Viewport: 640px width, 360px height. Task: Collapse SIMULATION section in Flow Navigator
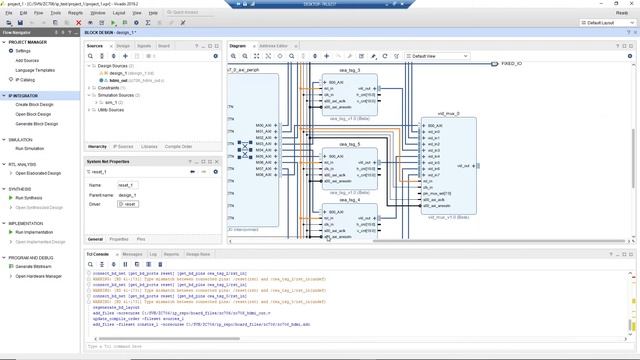[x=4, y=140]
